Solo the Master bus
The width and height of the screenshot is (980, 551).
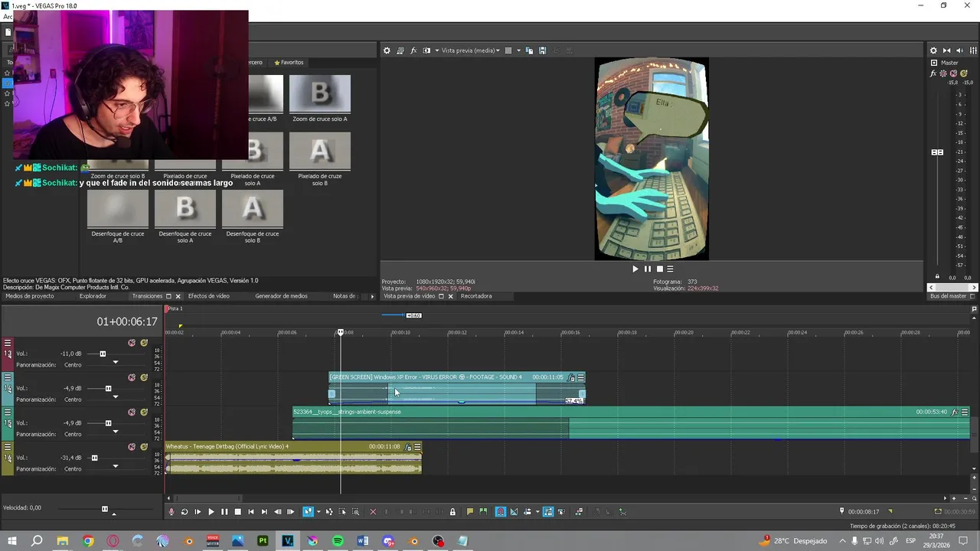click(x=963, y=73)
